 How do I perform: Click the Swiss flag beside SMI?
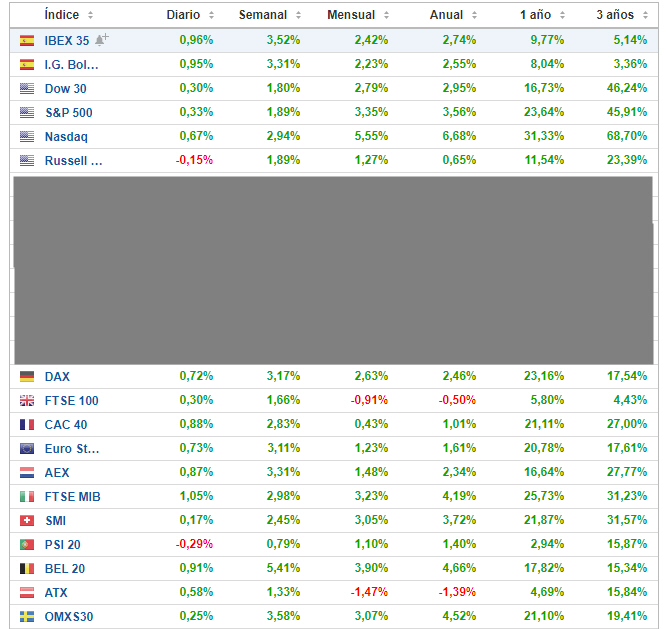27,521
